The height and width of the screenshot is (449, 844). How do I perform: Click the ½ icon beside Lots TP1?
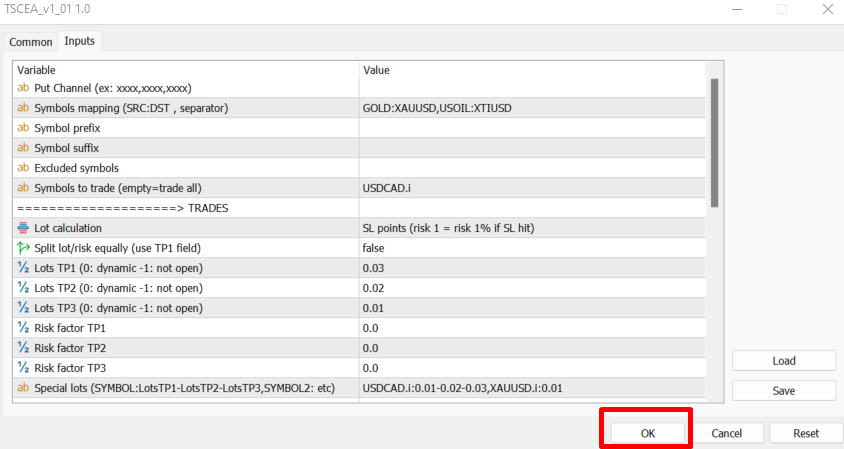(24, 268)
